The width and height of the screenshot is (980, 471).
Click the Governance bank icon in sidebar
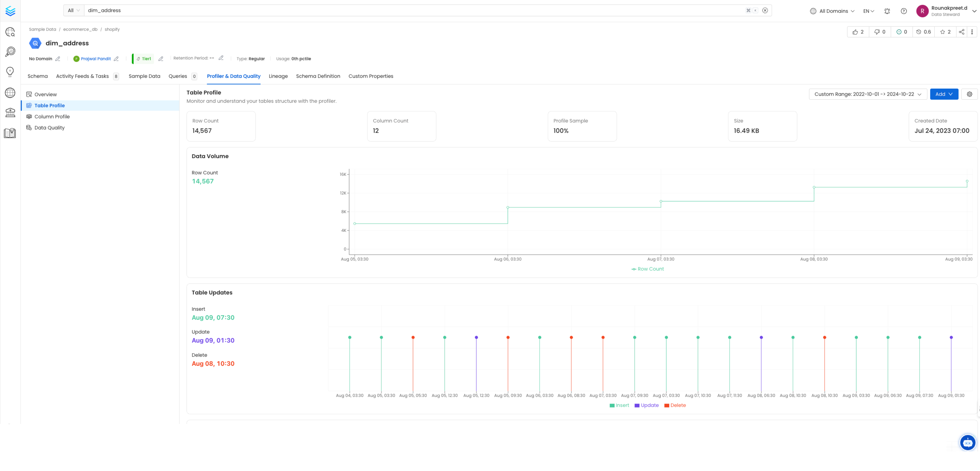click(10, 113)
